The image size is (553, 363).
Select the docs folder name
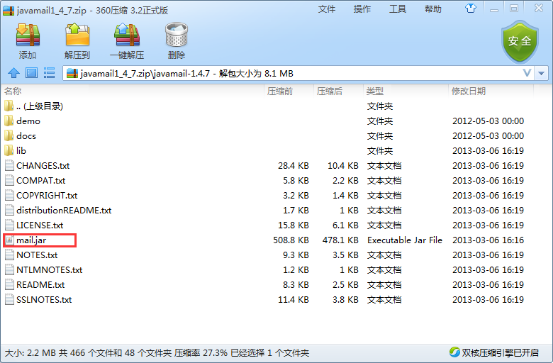26,136
